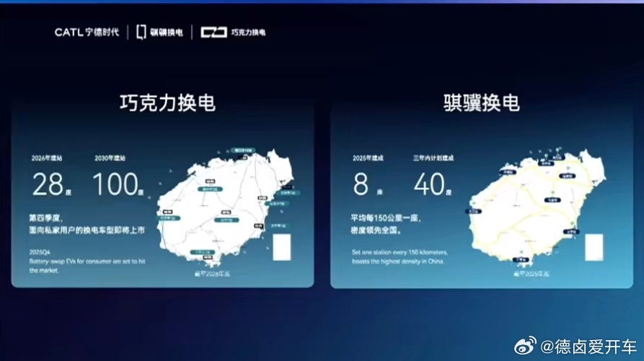Click 面向私家用户的换电车型即将上市 text
Viewport: 644px width, 361px height.
pos(87,230)
